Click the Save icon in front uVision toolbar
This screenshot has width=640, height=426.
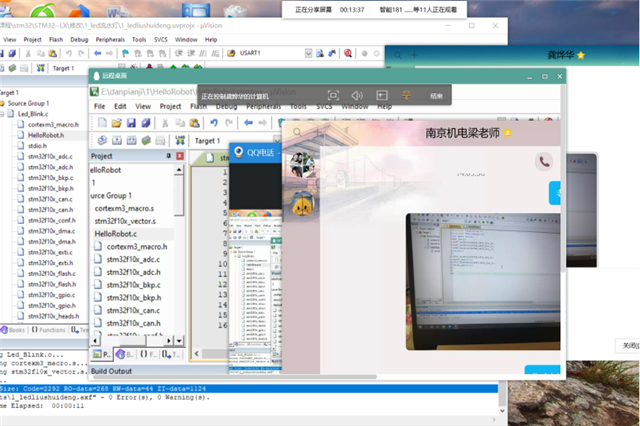(133, 123)
